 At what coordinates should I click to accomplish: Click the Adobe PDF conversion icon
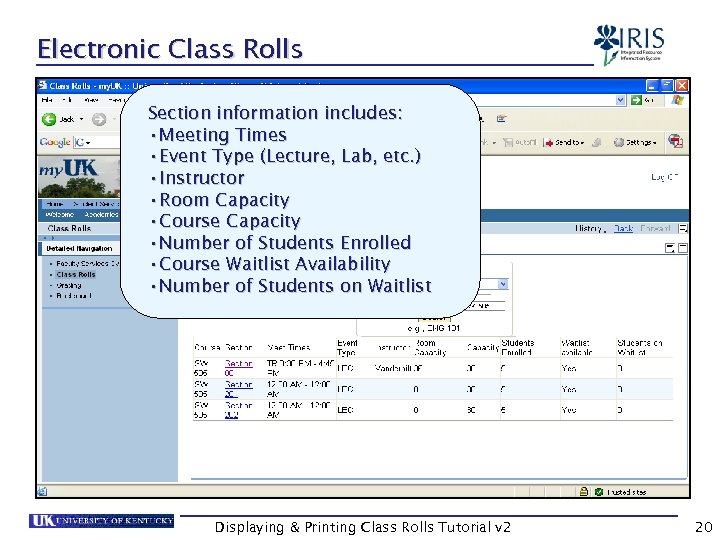[675, 141]
